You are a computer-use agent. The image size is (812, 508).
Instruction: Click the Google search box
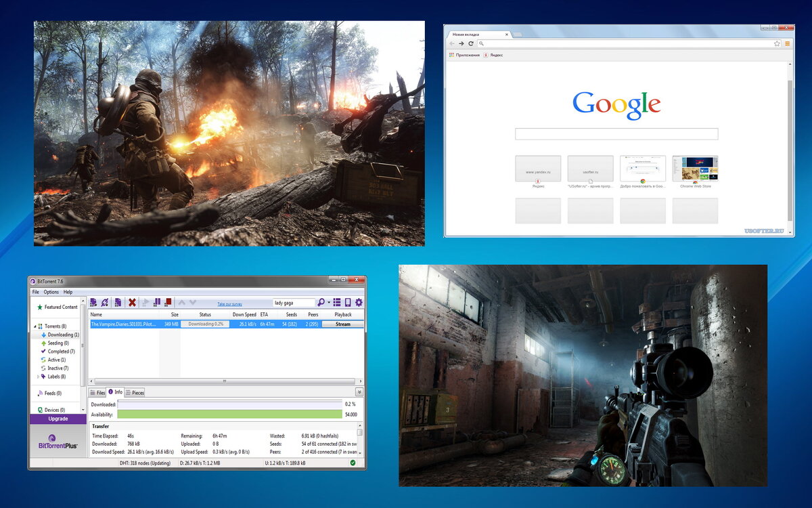click(616, 134)
